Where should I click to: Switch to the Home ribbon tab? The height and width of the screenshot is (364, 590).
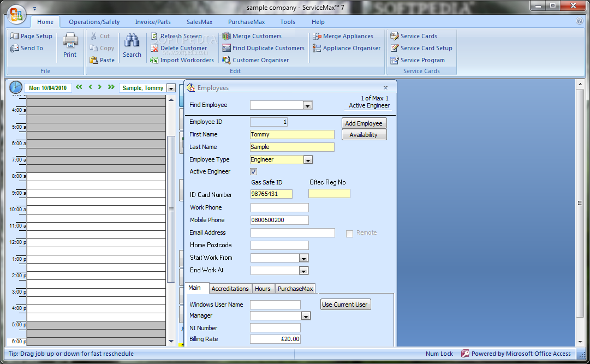point(45,22)
